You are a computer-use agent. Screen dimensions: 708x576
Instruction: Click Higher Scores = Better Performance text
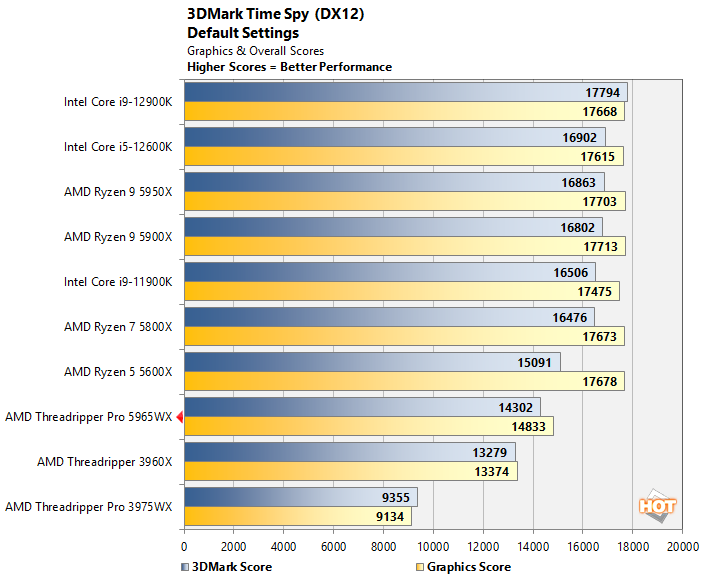point(289,67)
